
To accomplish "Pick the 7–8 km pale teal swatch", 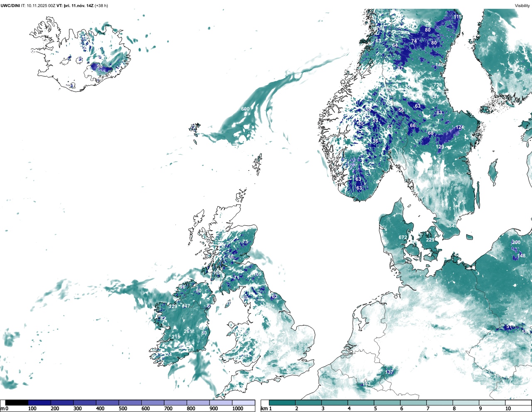I will pyautogui.click(x=440, y=402).
